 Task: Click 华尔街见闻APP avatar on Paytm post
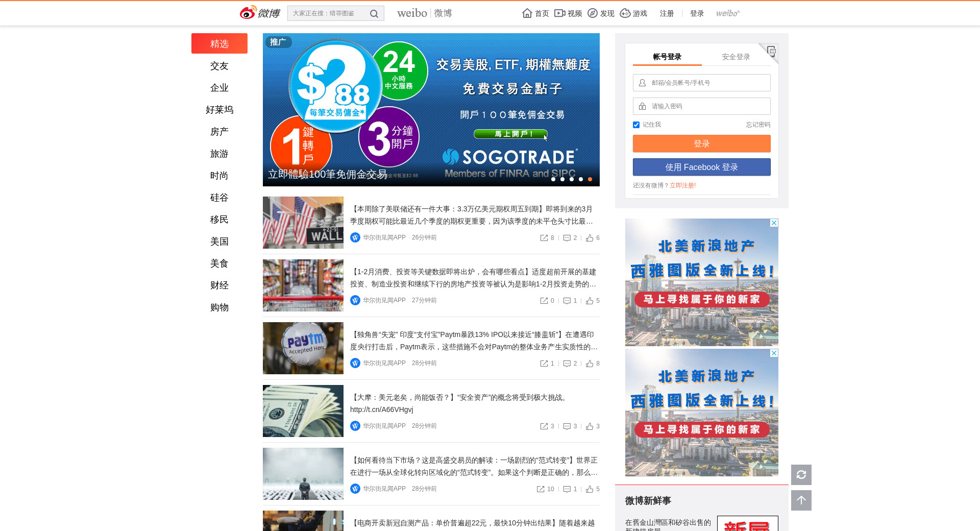(355, 363)
